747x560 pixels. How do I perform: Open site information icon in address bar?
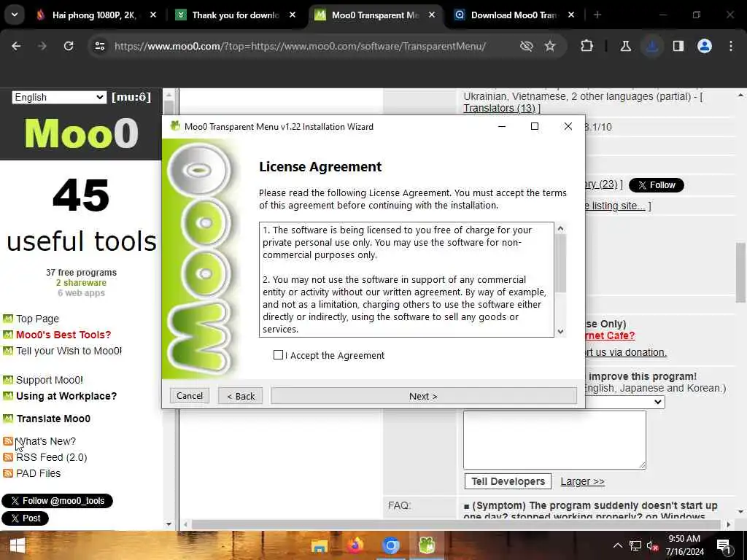pos(99,46)
